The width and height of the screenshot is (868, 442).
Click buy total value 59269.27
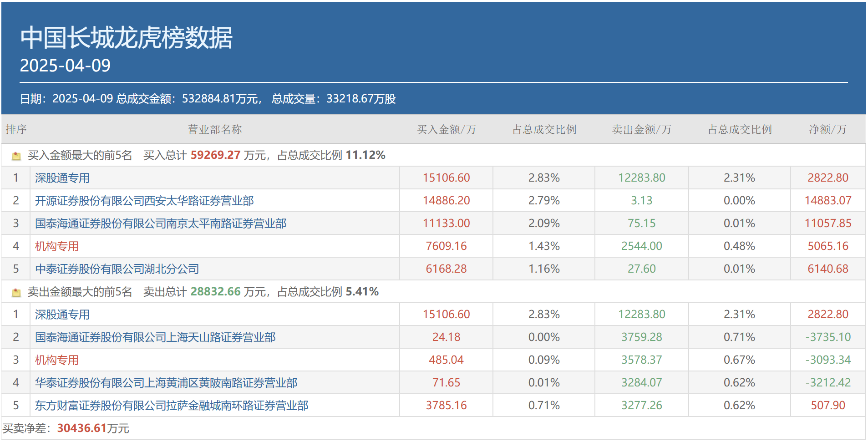(x=215, y=155)
